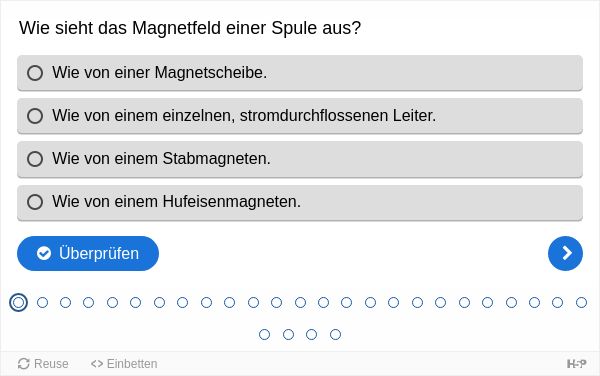The height and width of the screenshot is (376, 600).
Task: Select answer 'Wie von einer Magnetscheibe.'
Action: point(300,73)
